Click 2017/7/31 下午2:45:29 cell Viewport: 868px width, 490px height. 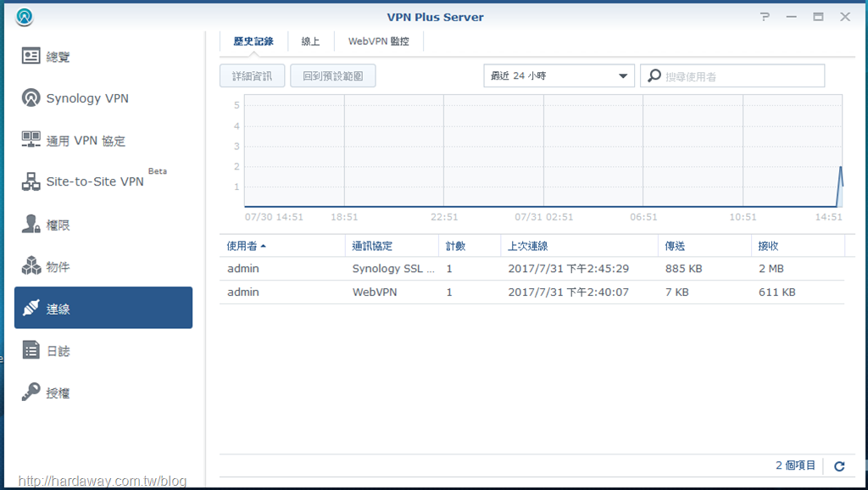click(x=569, y=269)
